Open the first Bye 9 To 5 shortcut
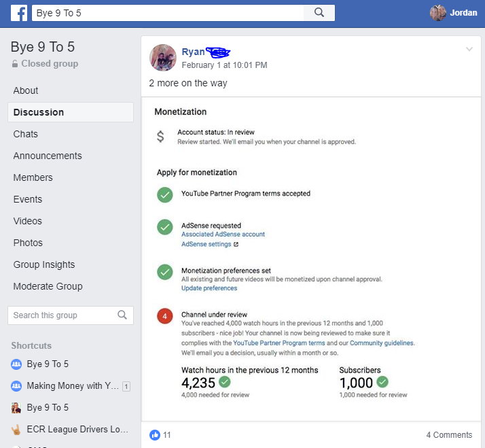 [x=48, y=364]
